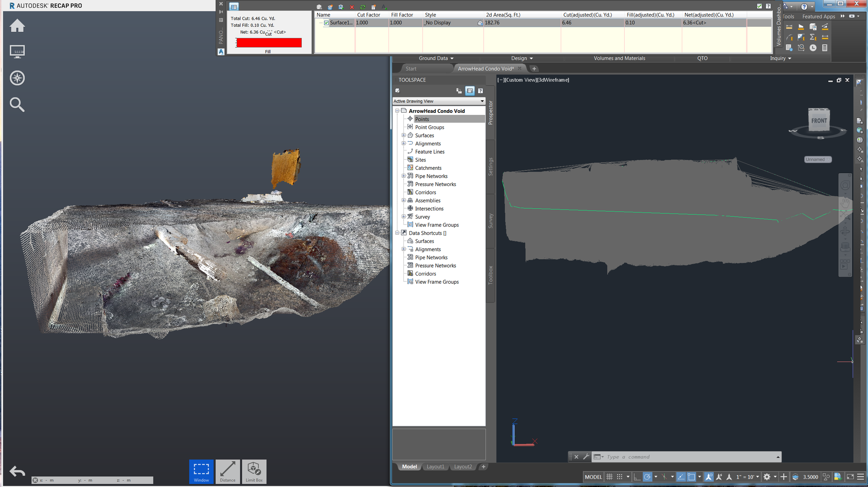The width and height of the screenshot is (868, 487).
Task: Select ReCap Distance measuring tool
Action: [x=228, y=471]
